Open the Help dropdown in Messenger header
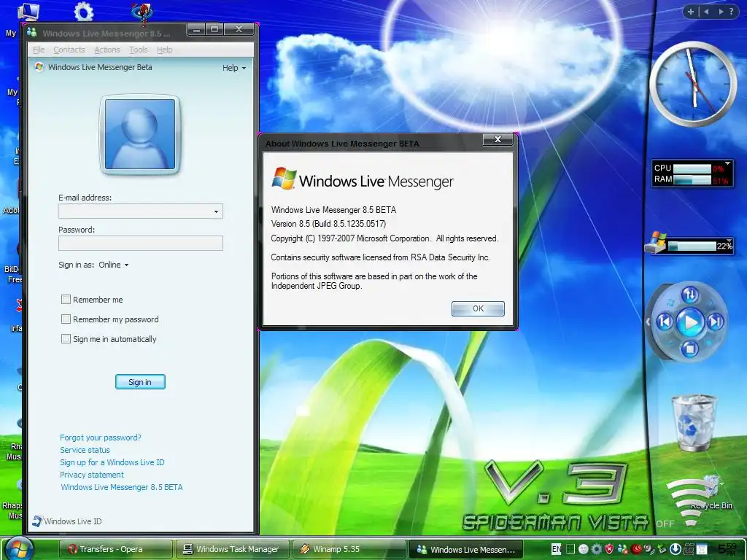Viewport: 747px width, 560px height. coord(234,68)
